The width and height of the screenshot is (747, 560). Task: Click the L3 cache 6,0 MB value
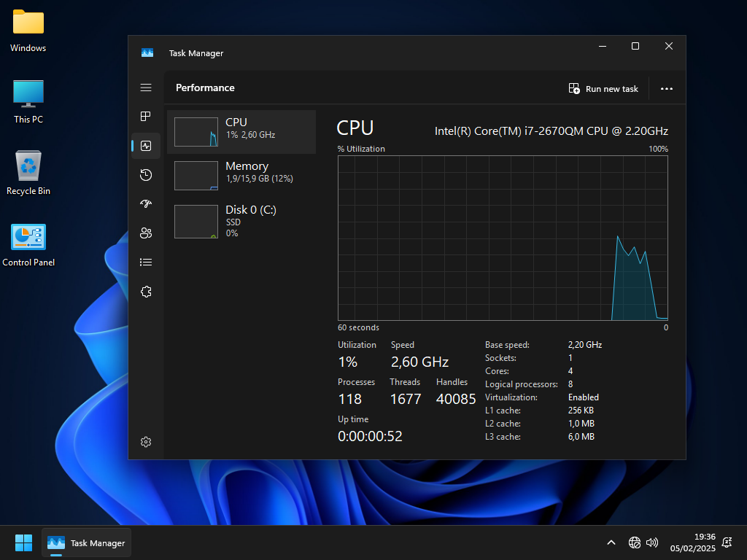pos(581,437)
